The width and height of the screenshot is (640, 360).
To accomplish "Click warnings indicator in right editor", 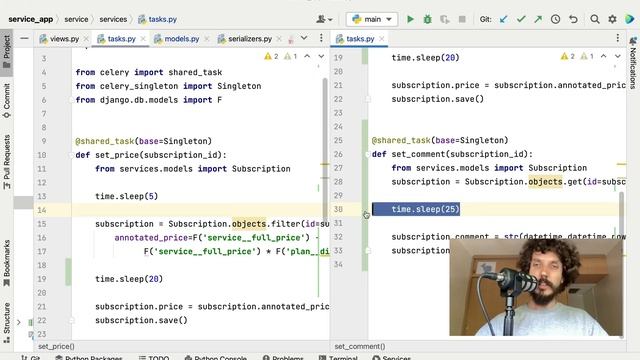I will pyautogui.click(x=577, y=56).
